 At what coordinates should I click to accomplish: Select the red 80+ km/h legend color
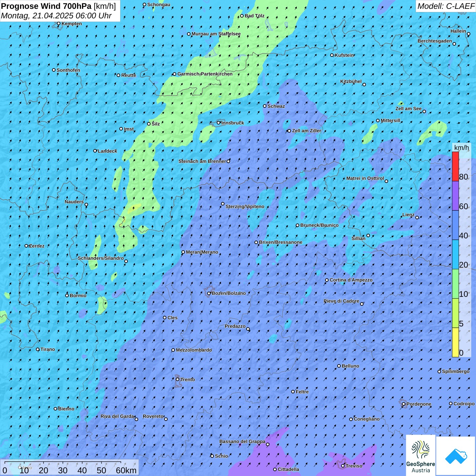pyautogui.click(x=455, y=166)
